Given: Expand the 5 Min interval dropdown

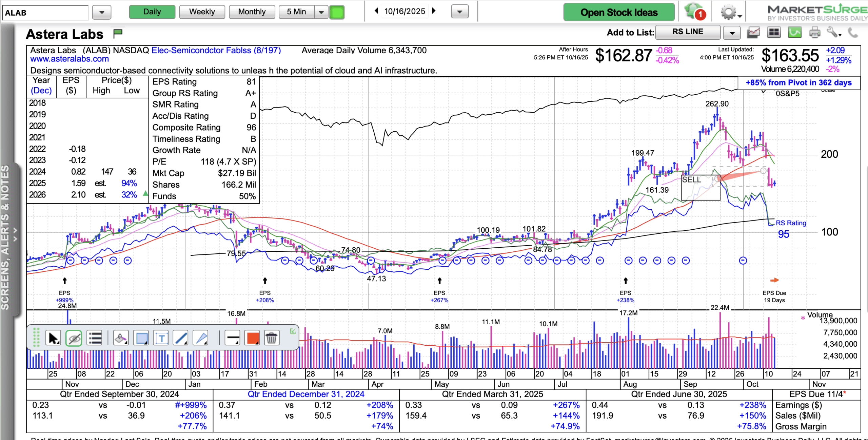Looking at the screenshot, I should point(321,13).
